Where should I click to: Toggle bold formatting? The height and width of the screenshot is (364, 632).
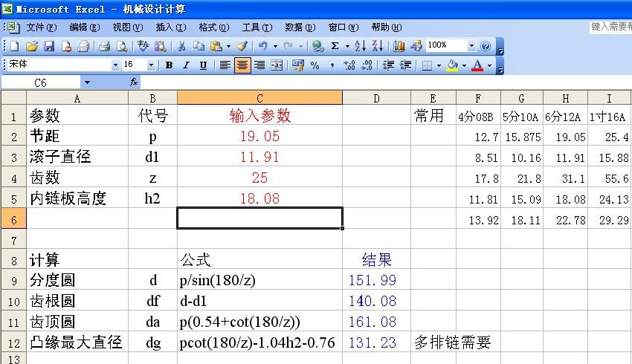coord(170,65)
